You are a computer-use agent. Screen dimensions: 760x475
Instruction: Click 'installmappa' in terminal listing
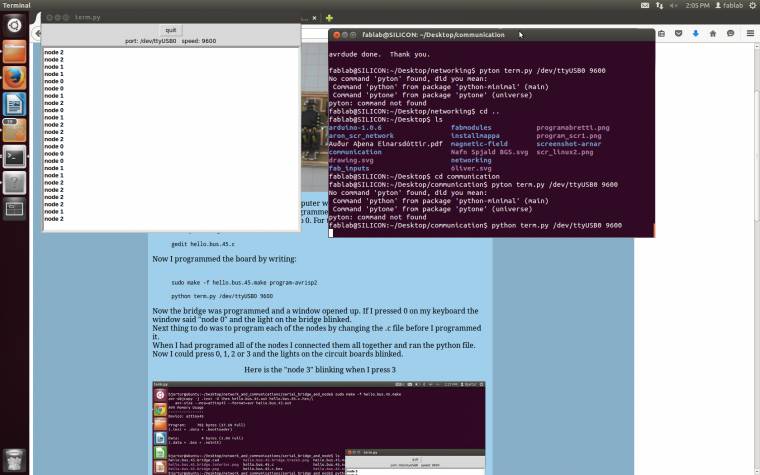click(x=475, y=136)
